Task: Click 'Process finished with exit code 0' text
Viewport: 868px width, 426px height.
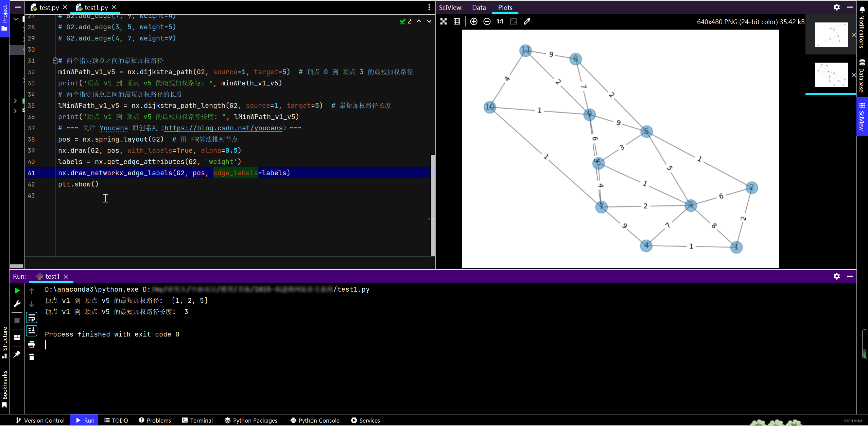Action: (x=112, y=334)
